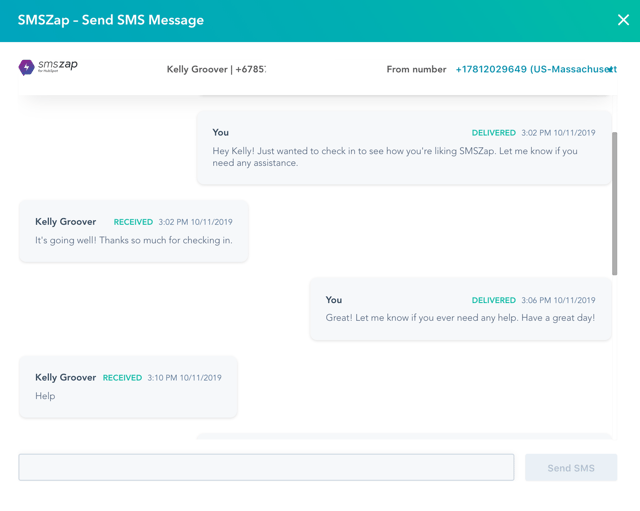
Task: Click the 'Great! Let me know' message text
Action: [x=460, y=318]
